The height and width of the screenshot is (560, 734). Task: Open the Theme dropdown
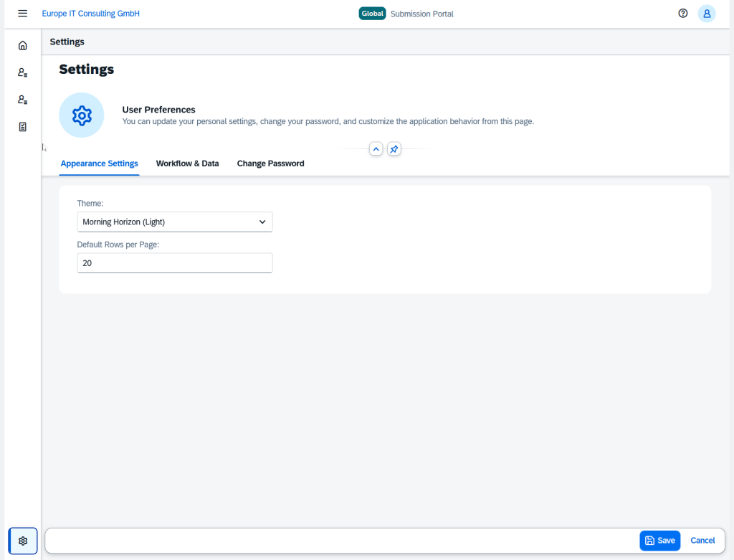tap(175, 222)
